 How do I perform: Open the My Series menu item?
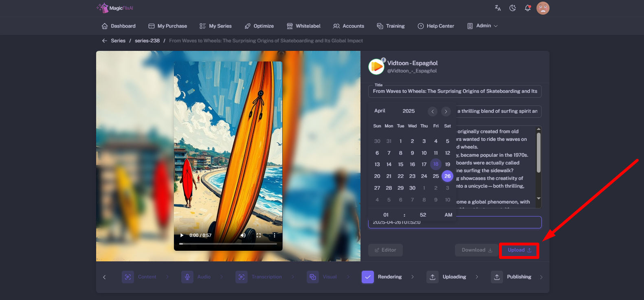tap(215, 26)
